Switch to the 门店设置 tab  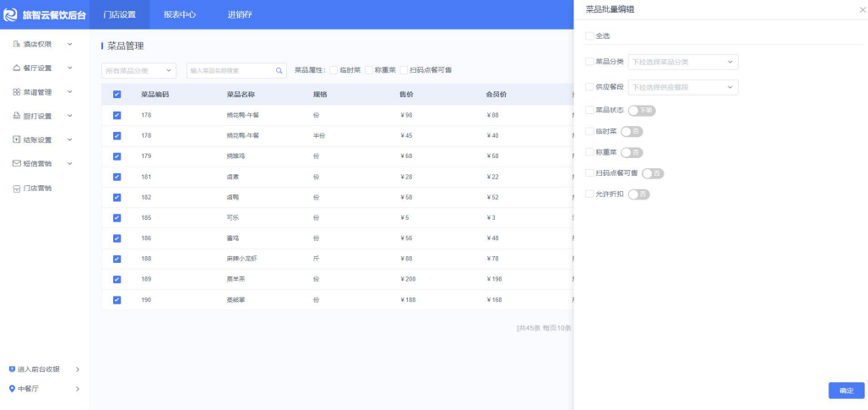click(x=120, y=15)
